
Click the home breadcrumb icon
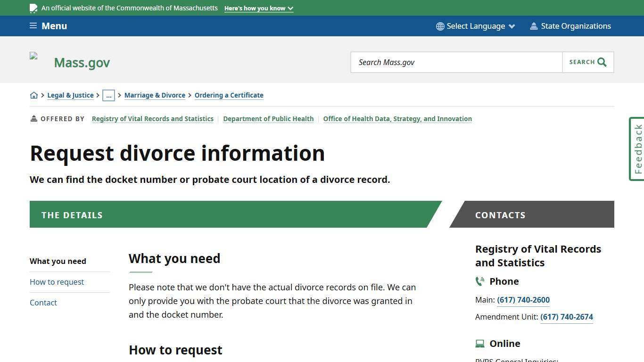(x=34, y=95)
